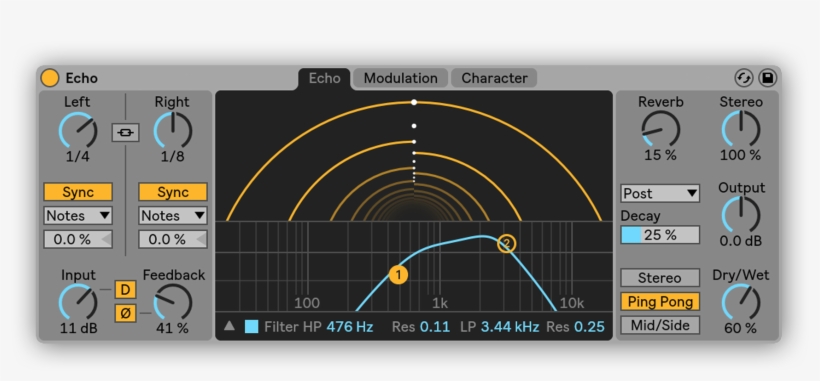Open the Left channel Notes dropdown
820x381 pixels.
click(x=78, y=215)
